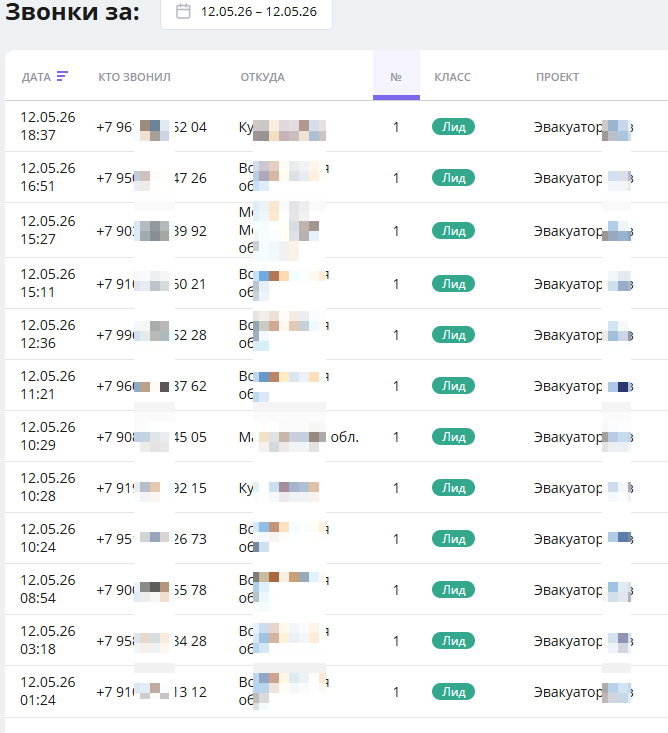
Task: Click phone number ending 55 78
Action: tap(151, 590)
